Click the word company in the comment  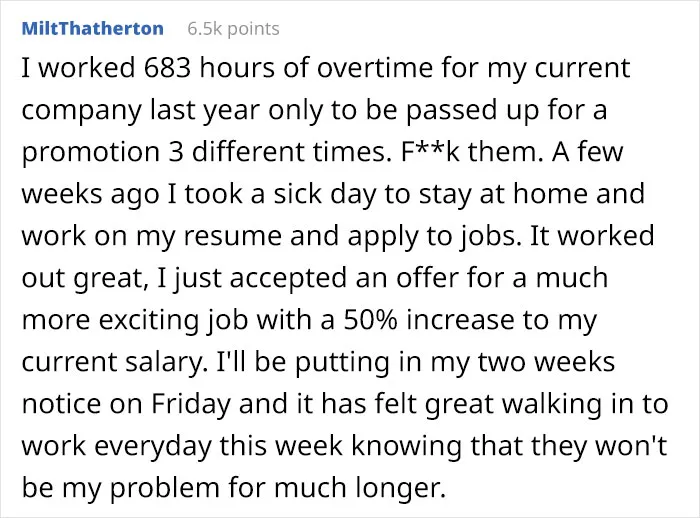coord(81,111)
